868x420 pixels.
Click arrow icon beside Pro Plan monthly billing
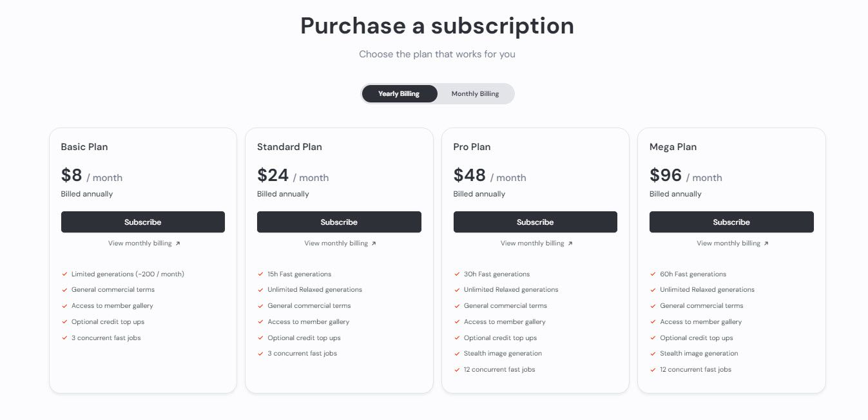click(570, 243)
